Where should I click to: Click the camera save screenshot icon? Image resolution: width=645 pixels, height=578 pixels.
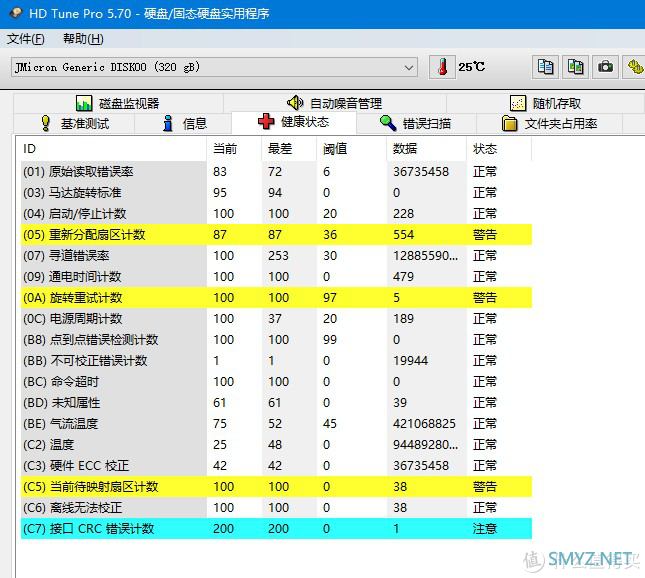606,67
